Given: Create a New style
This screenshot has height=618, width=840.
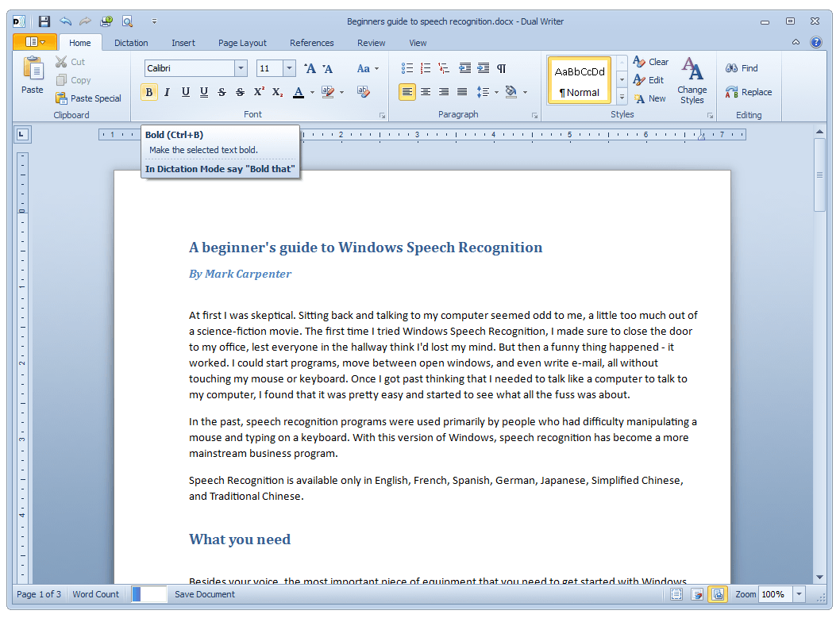Looking at the screenshot, I should coord(649,98).
